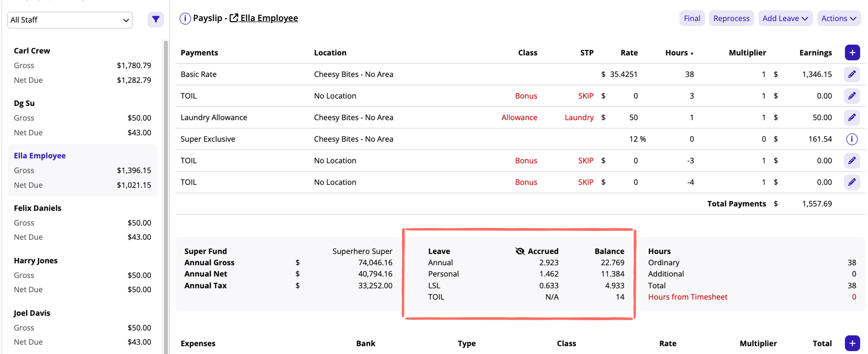Select Dg Su in staff list
The image size is (868, 354).
(x=24, y=103)
